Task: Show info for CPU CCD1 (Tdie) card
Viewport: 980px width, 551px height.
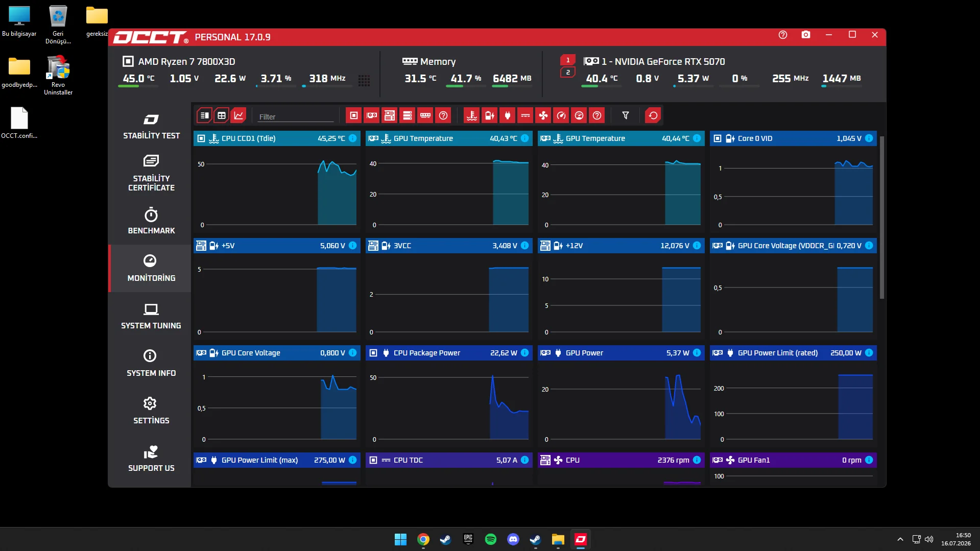Action: click(352, 138)
